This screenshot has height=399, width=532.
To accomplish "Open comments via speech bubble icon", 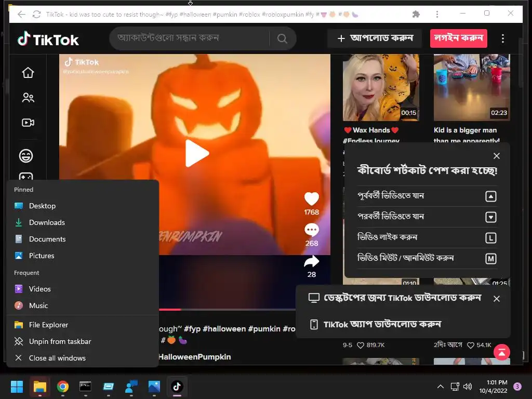I will (312, 230).
